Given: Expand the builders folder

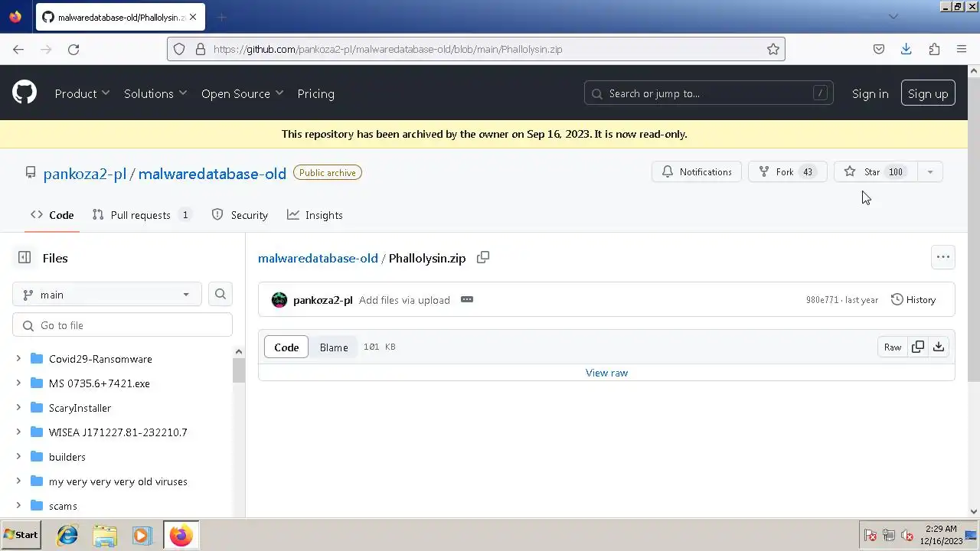Looking at the screenshot, I should (18, 456).
